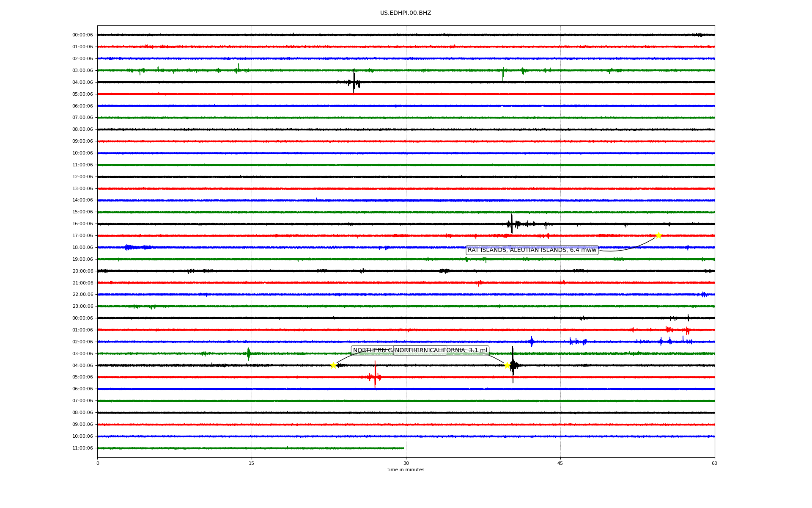
Task: Click the large black spike on the 16:00:06 trace
Action: coord(512,224)
